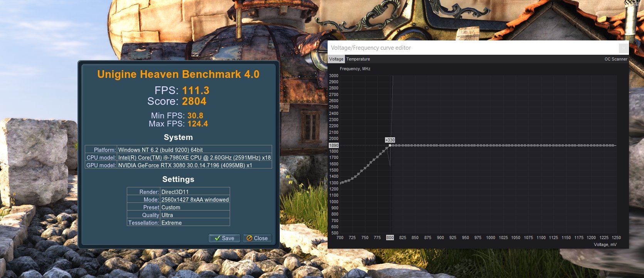The width and height of the screenshot is (644, 278).
Task: Click the 900 mV voltage axis label
Action: (441, 238)
